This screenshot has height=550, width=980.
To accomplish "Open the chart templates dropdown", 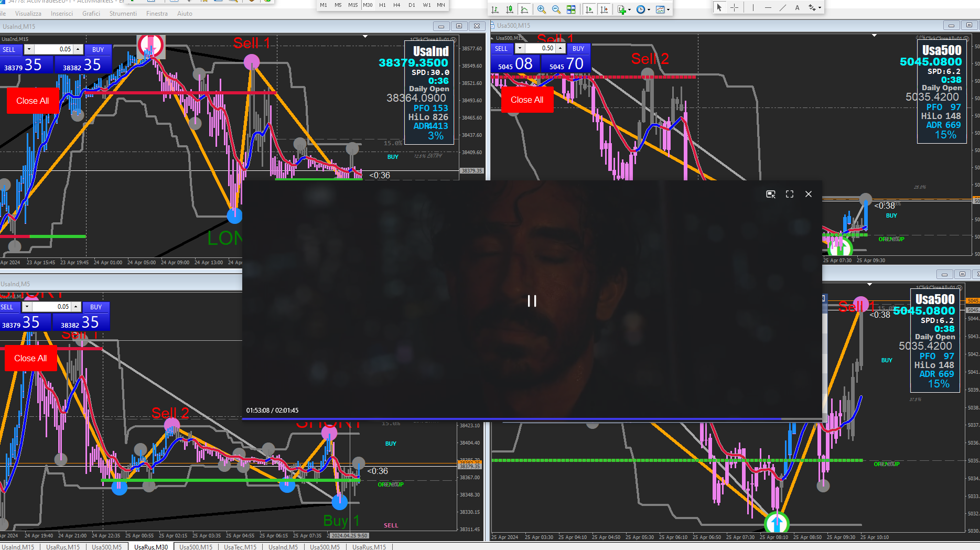I will pyautogui.click(x=663, y=9).
